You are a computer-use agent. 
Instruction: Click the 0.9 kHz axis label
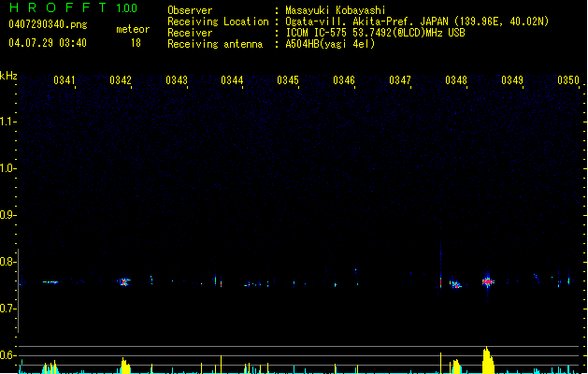tap(7, 215)
